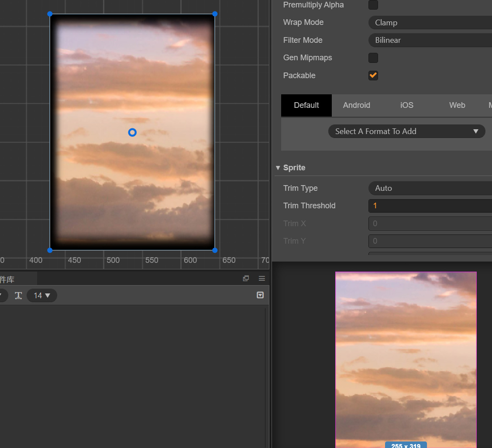Click the Trim Threshold input field
This screenshot has width=492, height=448.
click(430, 206)
